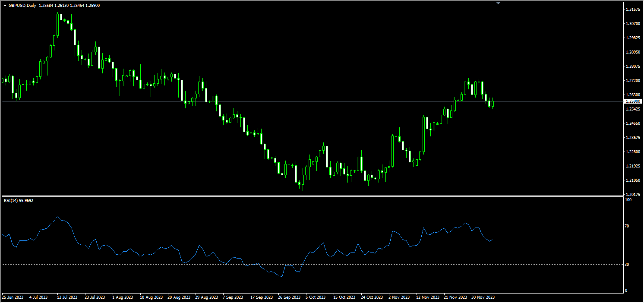This screenshot has height=303, width=644.
Task: Click the 17 Sep 2023 date label
Action: [x=262, y=297]
